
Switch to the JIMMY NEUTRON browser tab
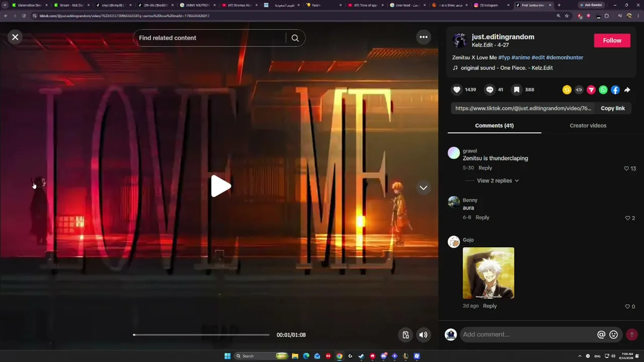tap(197, 5)
